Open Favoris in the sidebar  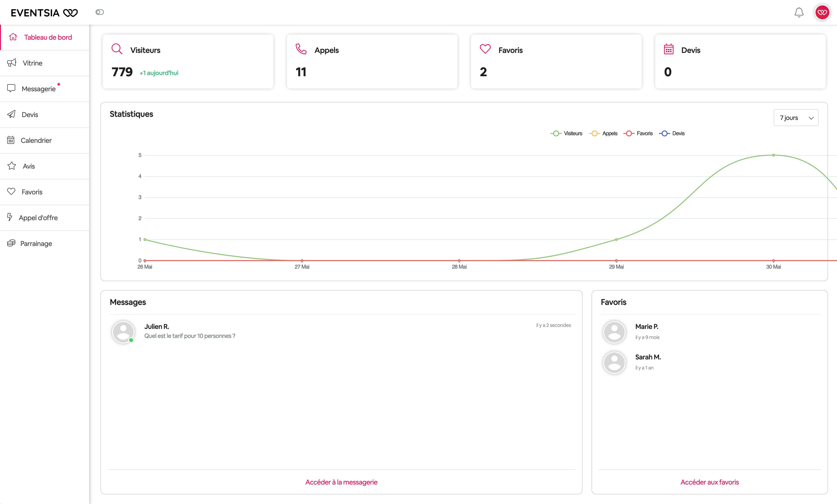[45, 192]
